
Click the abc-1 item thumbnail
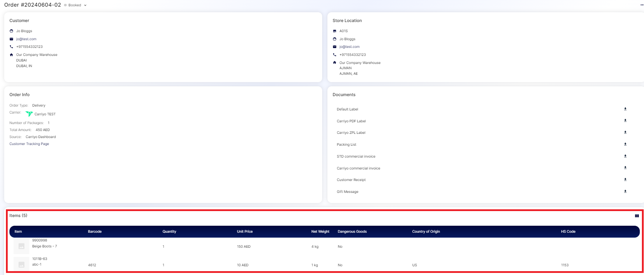point(21,265)
